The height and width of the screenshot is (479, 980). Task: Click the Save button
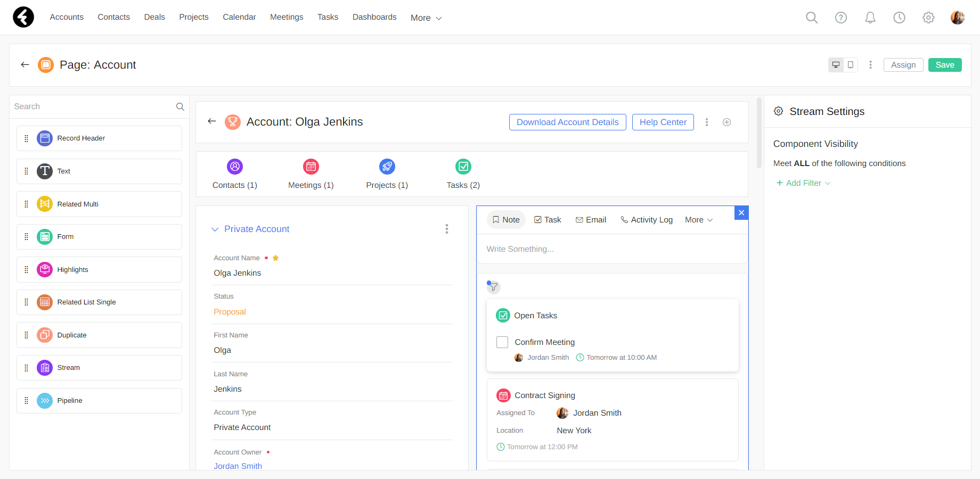coord(944,65)
